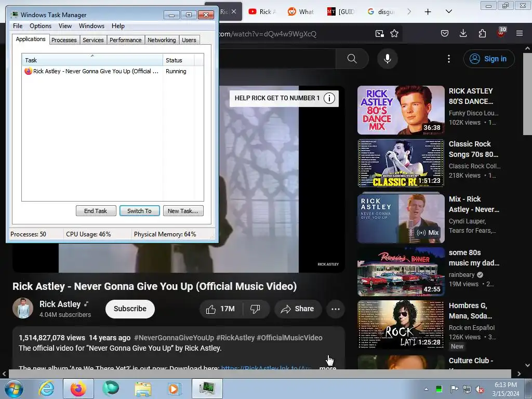Open Rick Astley 80's Dance Mix thumbnail

401,110
